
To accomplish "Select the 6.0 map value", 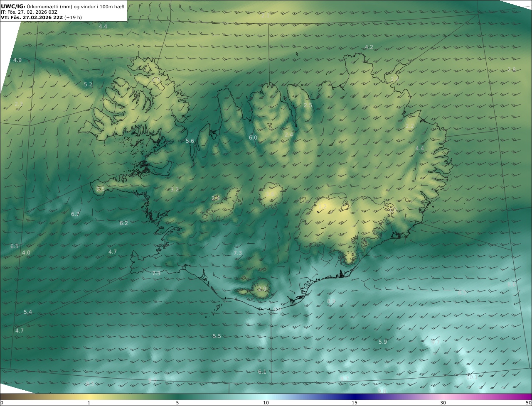I will pos(253,138).
